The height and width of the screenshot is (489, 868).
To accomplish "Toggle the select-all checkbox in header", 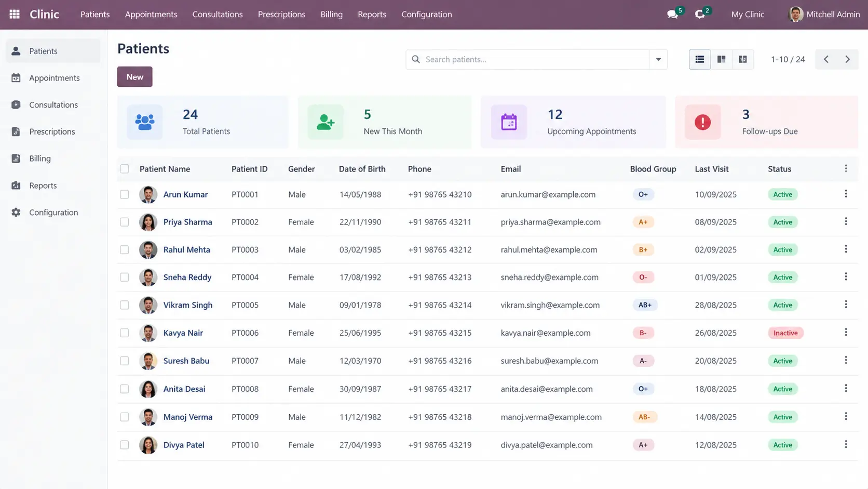I will 125,169.
